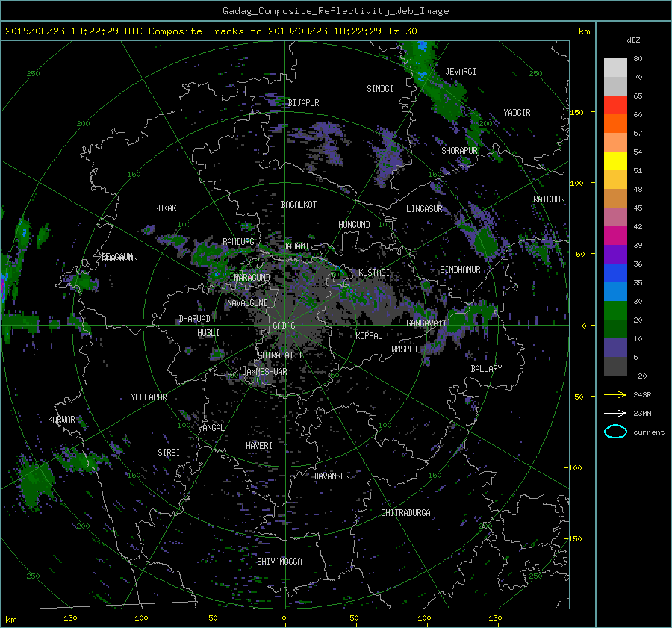Click the SIRSI city label
The image size is (672, 628).
[x=169, y=453]
